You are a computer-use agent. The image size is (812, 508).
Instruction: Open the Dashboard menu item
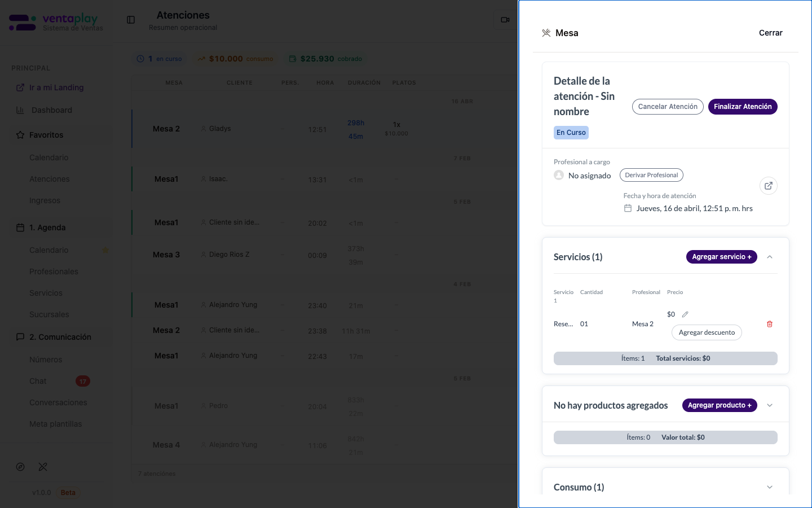[x=52, y=110]
